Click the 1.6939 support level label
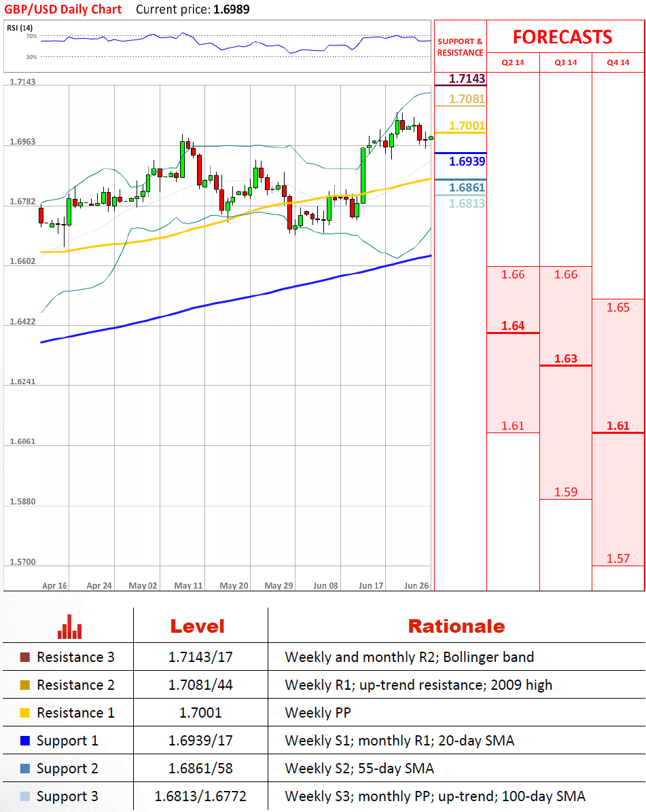 (x=467, y=162)
